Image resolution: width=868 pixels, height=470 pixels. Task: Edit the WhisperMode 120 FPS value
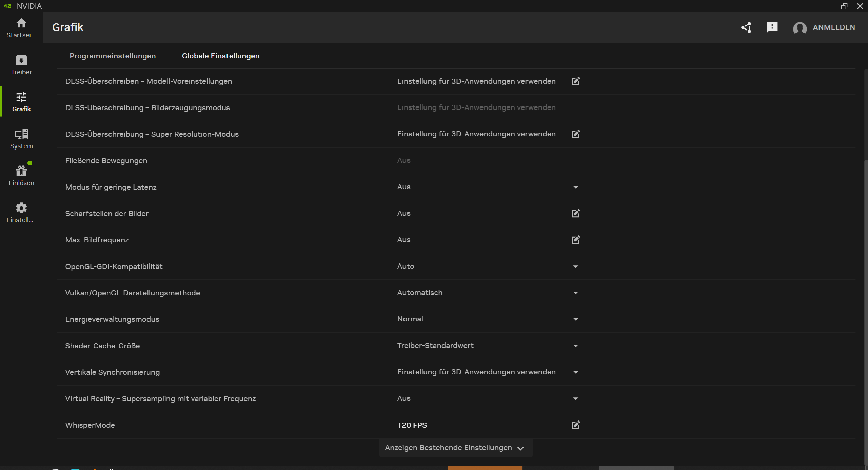point(575,425)
